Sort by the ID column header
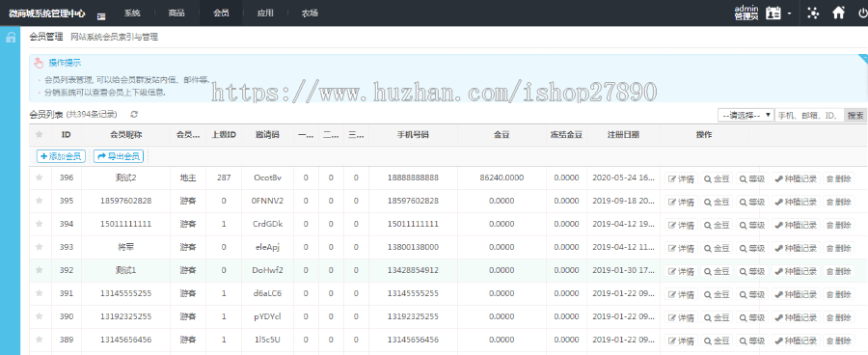This screenshot has width=868, height=355. pyautogui.click(x=66, y=135)
